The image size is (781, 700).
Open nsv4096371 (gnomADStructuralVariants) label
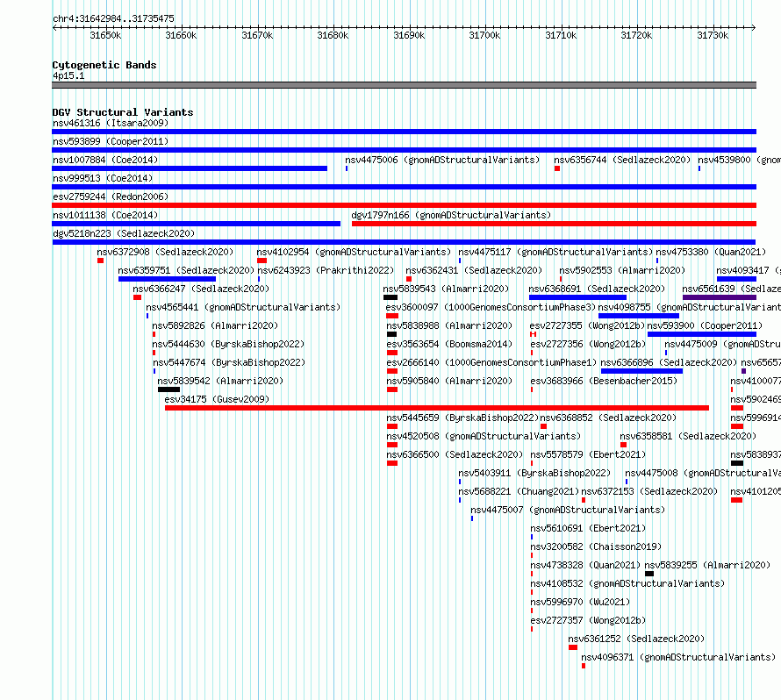coord(678,657)
